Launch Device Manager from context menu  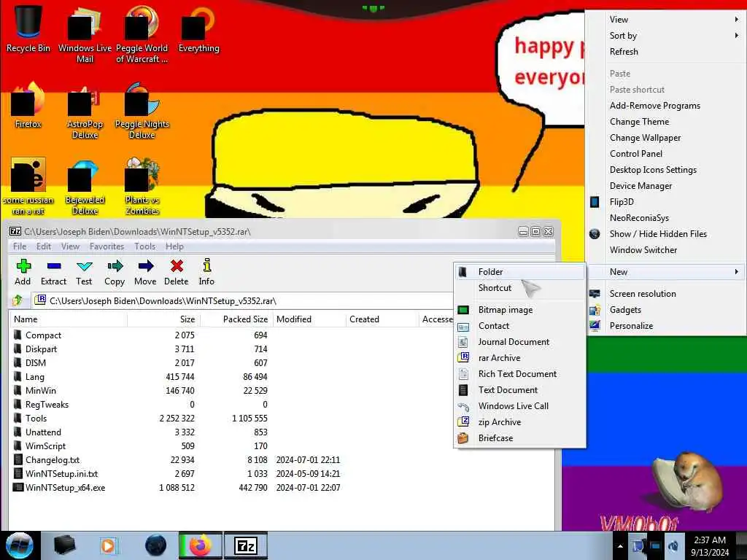[x=666, y=186]
